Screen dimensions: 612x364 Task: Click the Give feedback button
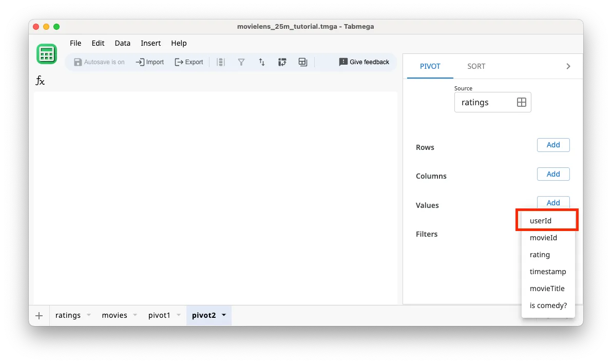coord(364,62)
